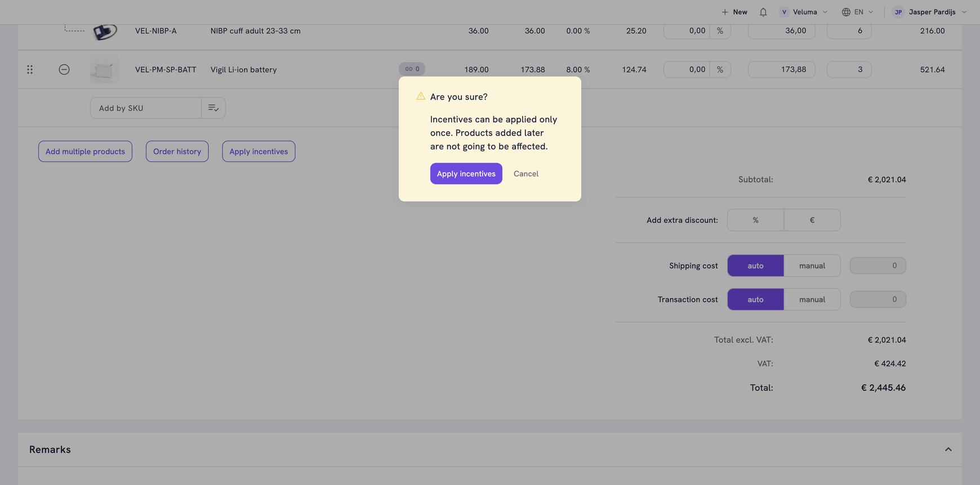Open the Vigil Li-ion battery thumbnail
980x485 pixels.
tap(104, 70)
